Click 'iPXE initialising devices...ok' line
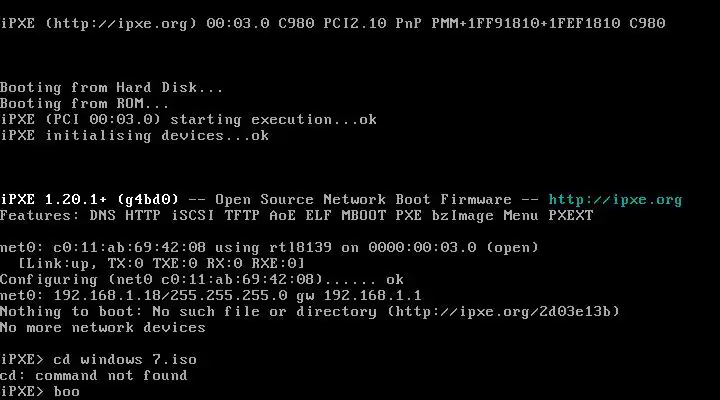 [x=135, y=136]
